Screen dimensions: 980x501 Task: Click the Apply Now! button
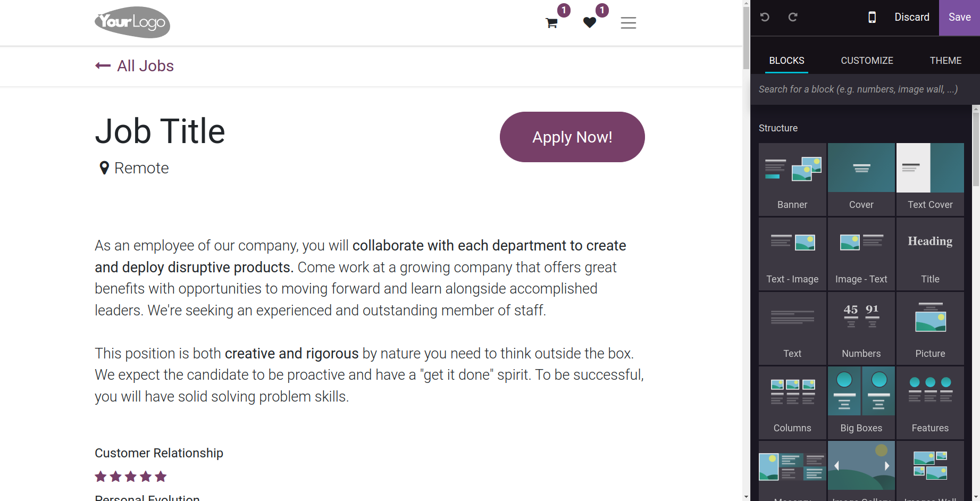[x=572, y=137]
